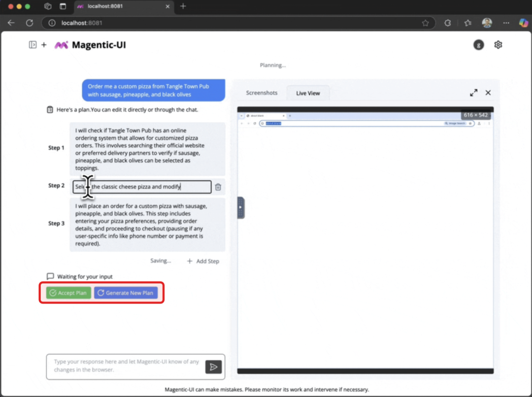Viewport: 532px width, 397px height.
Task: Click the Accept Plan button
Action: tap(68, 293)
